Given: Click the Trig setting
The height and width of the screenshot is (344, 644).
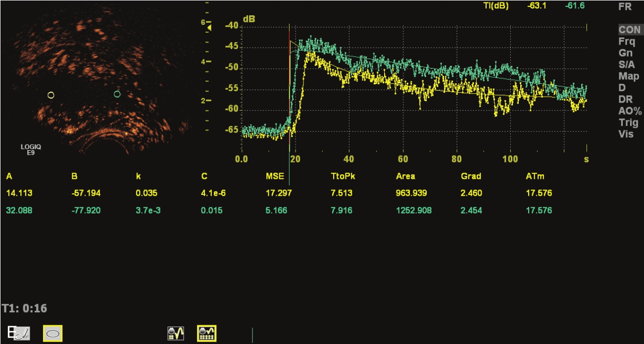Looking at the screenshot, I should (628, 123).
